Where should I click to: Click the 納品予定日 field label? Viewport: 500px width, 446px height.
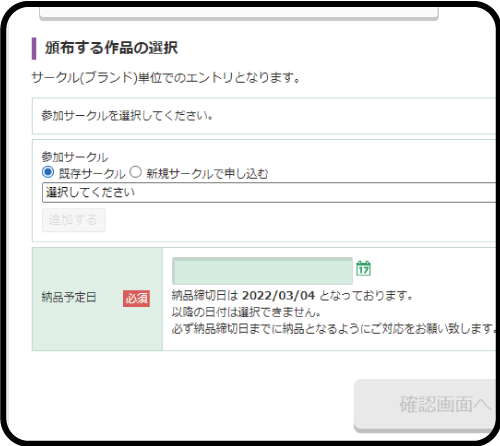[69, 297]
